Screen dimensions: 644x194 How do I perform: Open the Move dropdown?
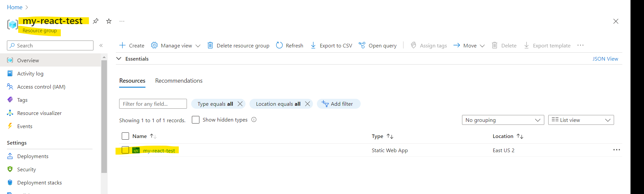click(x=469, y=45)
